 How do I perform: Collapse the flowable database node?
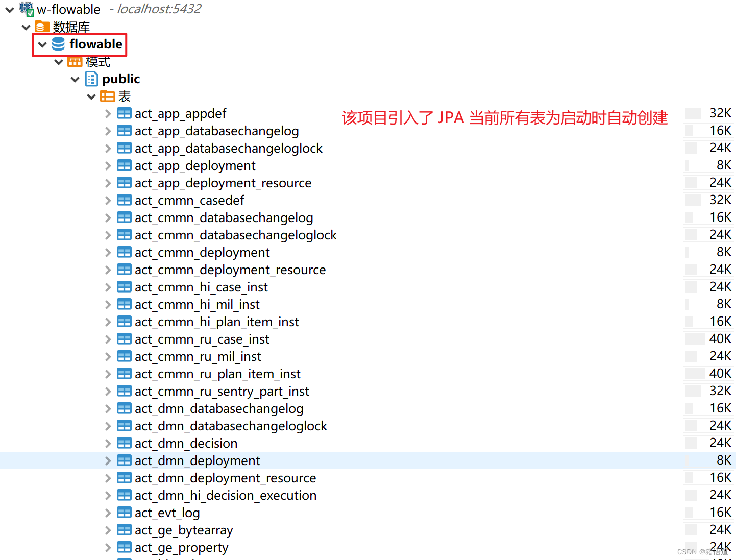click(x=42, y=44)
